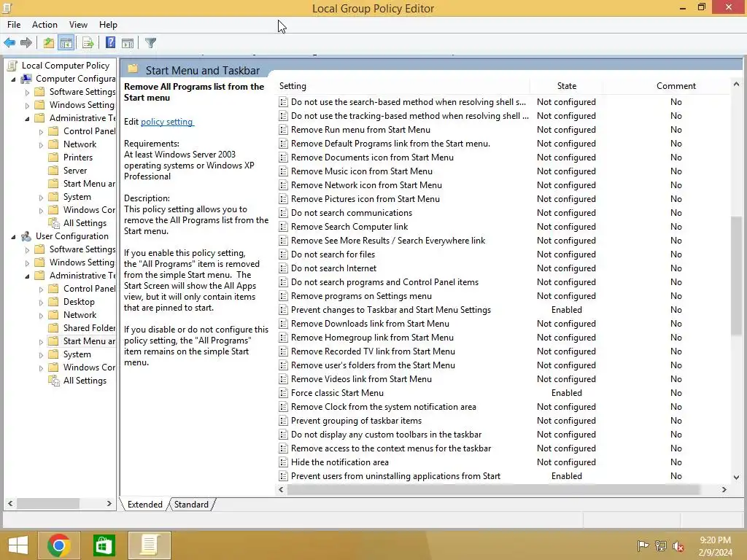Sort by the Comment column header
Image resolution: width=747 pixels, height=560 pixels.
point(676,86)
